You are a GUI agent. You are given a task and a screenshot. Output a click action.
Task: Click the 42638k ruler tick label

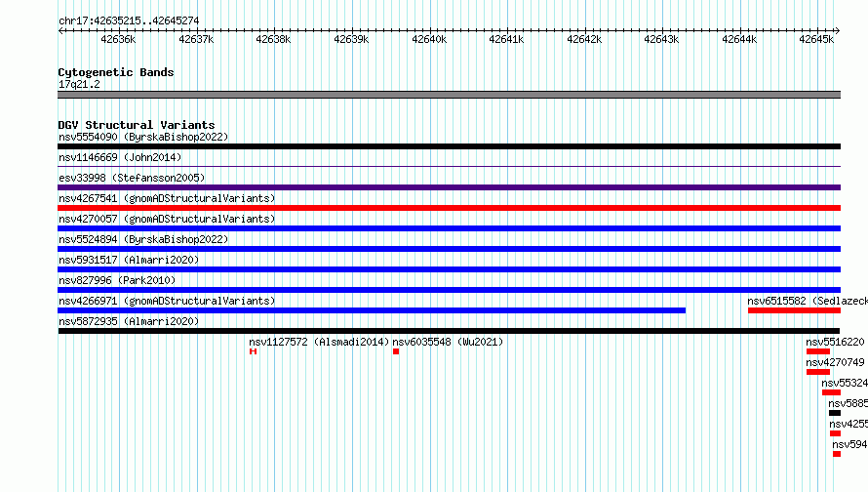(x=273, y=39)
